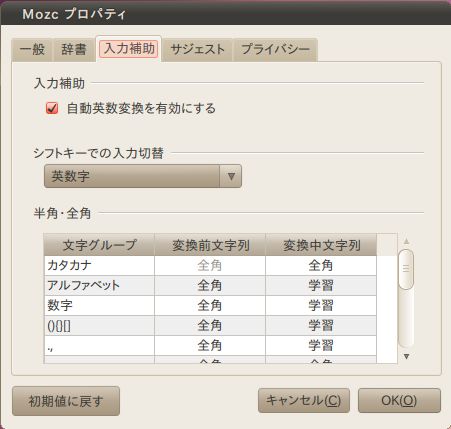
Task: Click the 変換前文字列 column header
Action: [210, 245]
